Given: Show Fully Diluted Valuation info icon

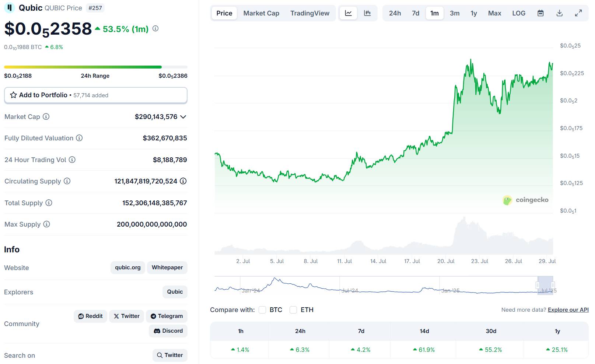Looking at the screenshot, I should (79, 138).
